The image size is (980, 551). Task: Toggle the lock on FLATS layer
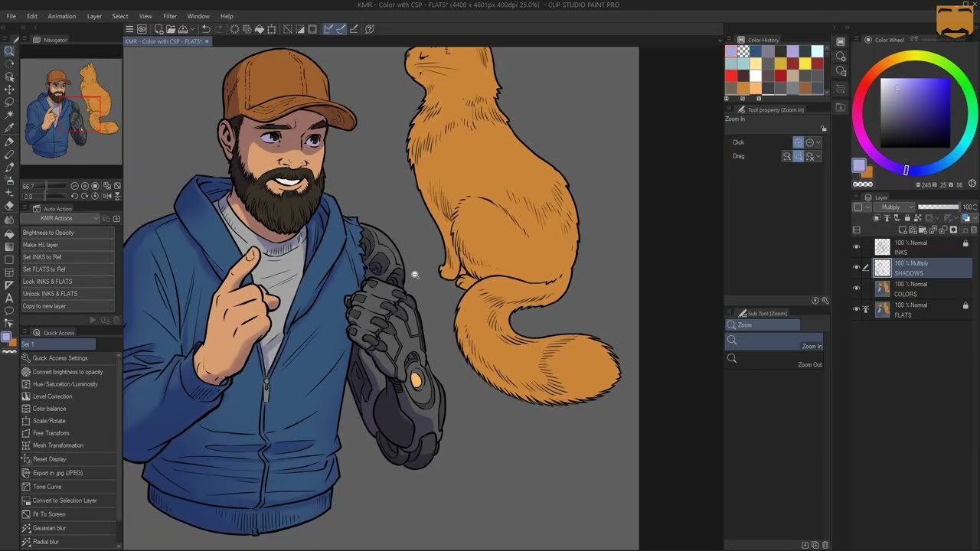point(965,305)
